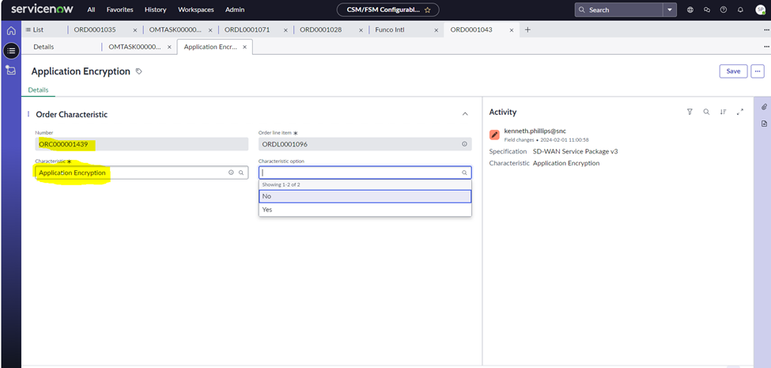Click kenneth.phillips@snc activity entry

tap(535, 131)
